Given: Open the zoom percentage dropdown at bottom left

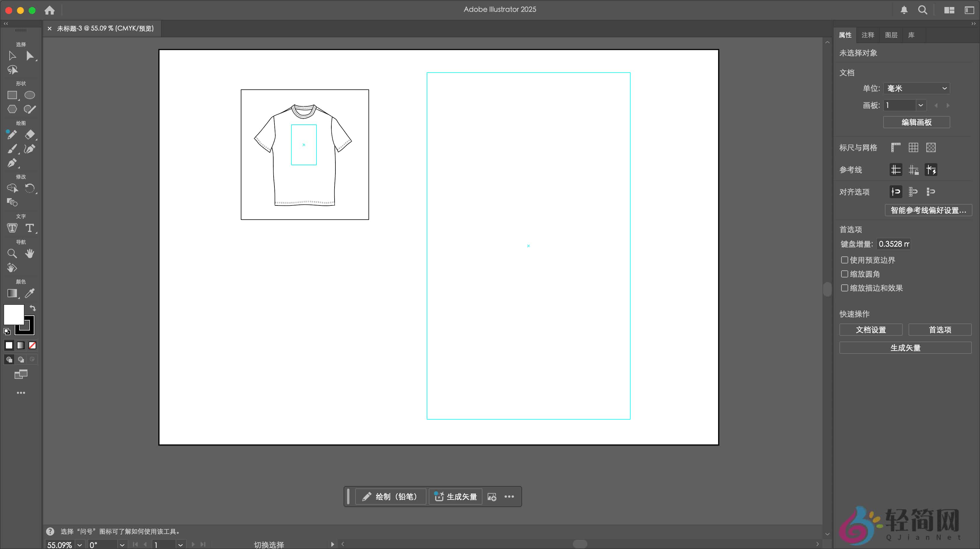Looking at the screenshot, I should coord(80,545).
